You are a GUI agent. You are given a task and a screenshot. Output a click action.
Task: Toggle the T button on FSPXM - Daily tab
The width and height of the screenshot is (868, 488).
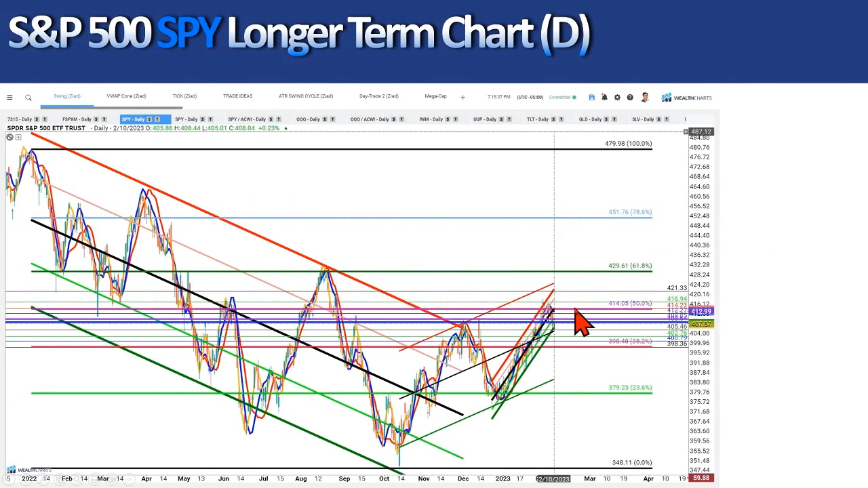tap(104, 119)
